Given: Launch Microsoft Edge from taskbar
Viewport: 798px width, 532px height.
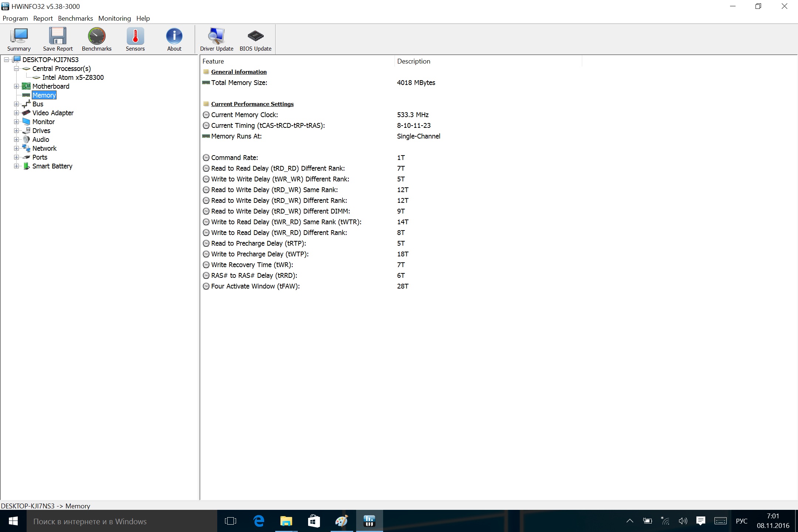Looking at the screenshot, I should point(259,521).
